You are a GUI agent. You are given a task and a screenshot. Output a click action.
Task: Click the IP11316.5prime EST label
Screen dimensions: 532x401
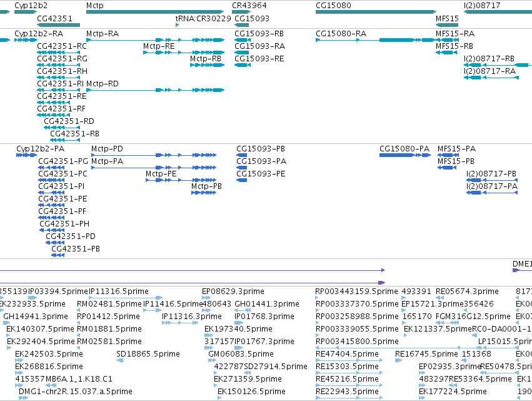coord(118,292)
